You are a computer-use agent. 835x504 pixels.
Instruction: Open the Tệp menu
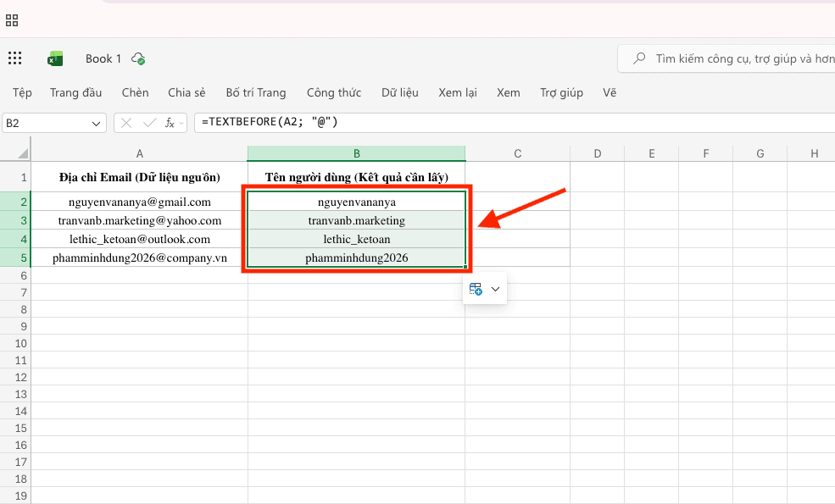coord(22,92)
